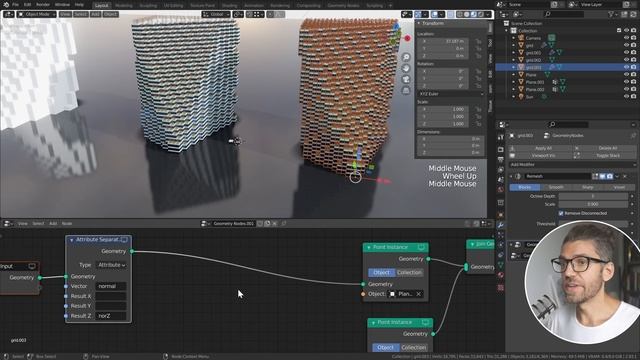Click the Scale X field in Transform panel
The width and height of the screenshot is (640, 360).
pos(443,109)
